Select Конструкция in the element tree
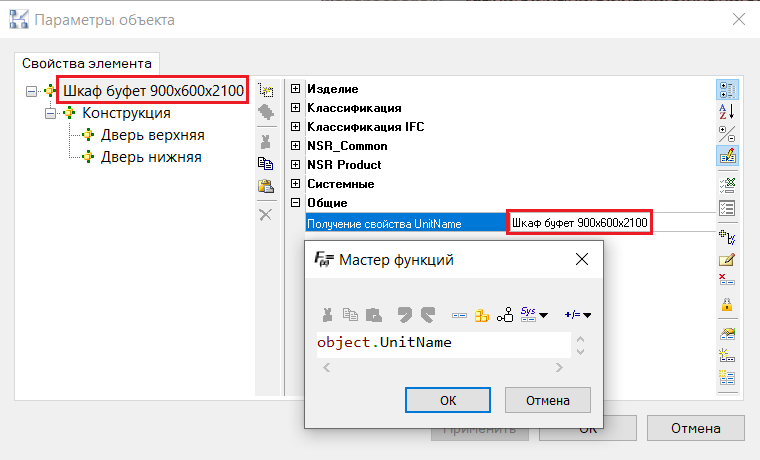Image resolution: width=760 pixels, height=460 pixels. pos(126,113)
